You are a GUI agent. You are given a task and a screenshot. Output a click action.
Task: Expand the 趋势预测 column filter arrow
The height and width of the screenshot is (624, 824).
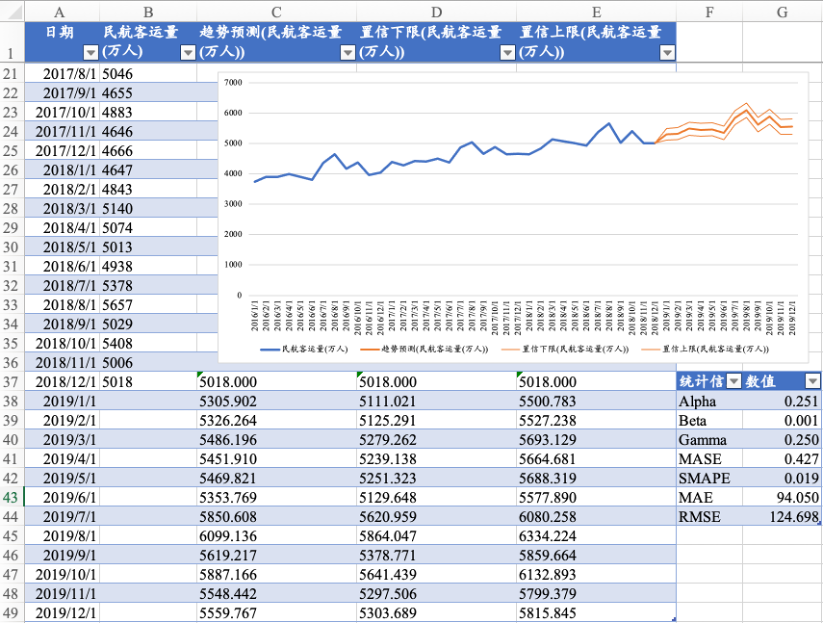click(x=347, y=53)
